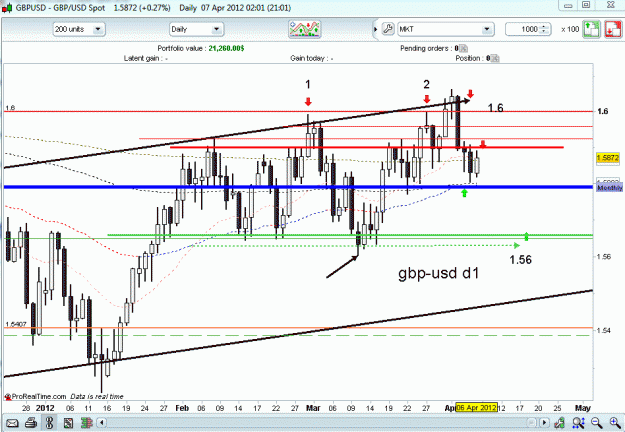Select the gbp-usd d1 annotation
Viewport: 625px width, 432px height.
tap(438, 273)
